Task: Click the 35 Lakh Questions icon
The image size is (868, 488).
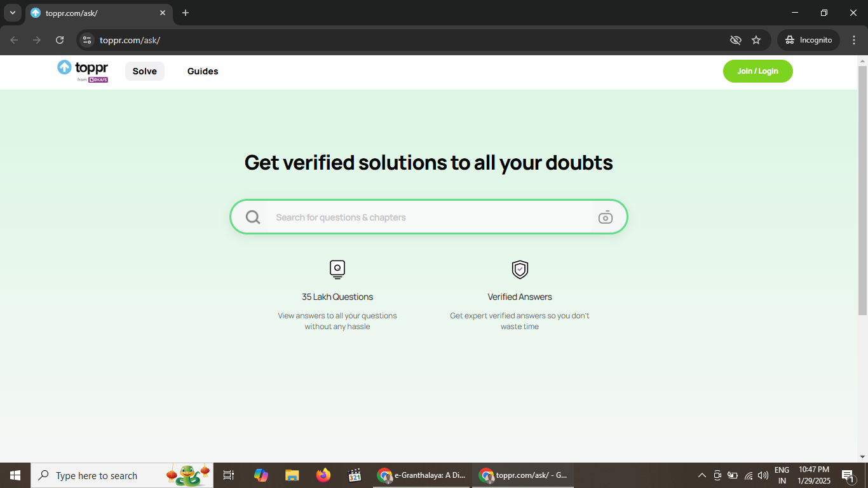Action: click(337, 269)
